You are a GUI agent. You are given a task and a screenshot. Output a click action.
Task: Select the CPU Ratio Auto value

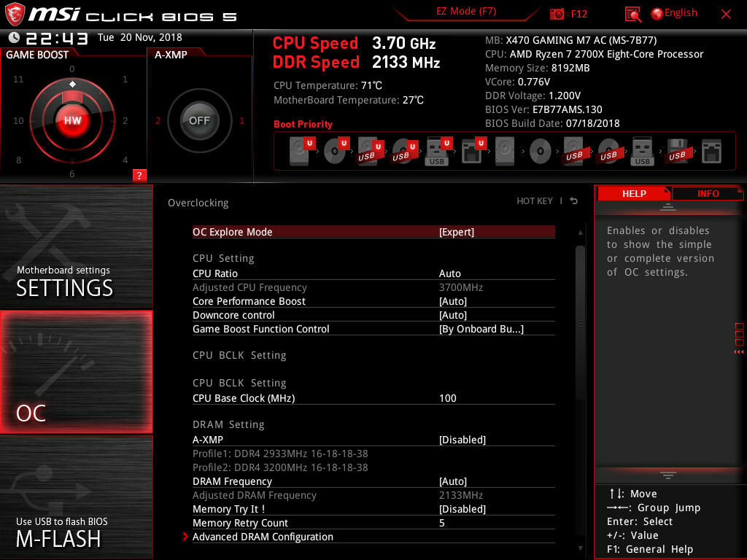pyautogui.click(x=449, y=273)
